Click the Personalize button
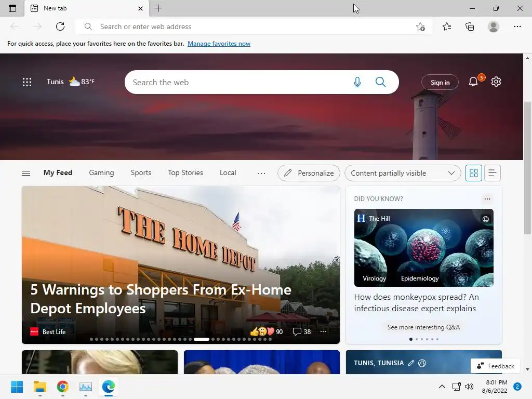The width and height of the screenshot is (532, 399). tap(309, 173)
